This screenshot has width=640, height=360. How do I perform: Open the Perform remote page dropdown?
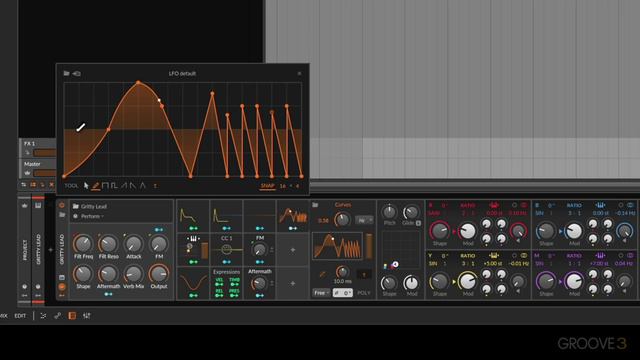click(x=92, y=216)
